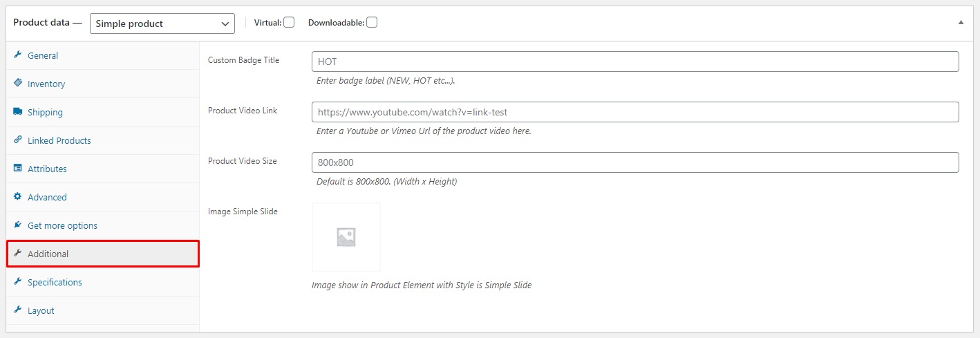Open the Additional tab
This screenshot has height=338, width=980.
[103, 254]
